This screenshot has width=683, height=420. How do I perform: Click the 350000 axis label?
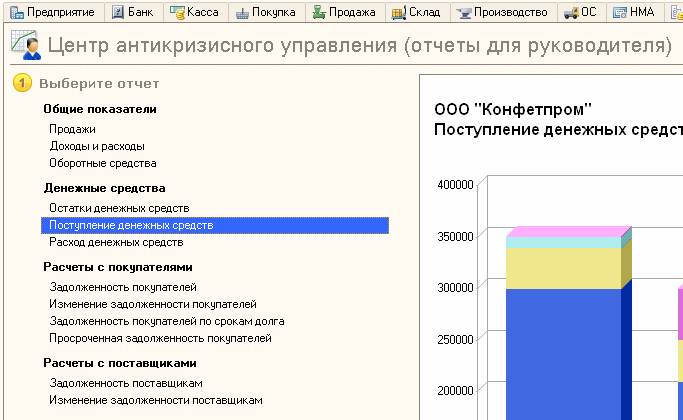pos(455,237)
